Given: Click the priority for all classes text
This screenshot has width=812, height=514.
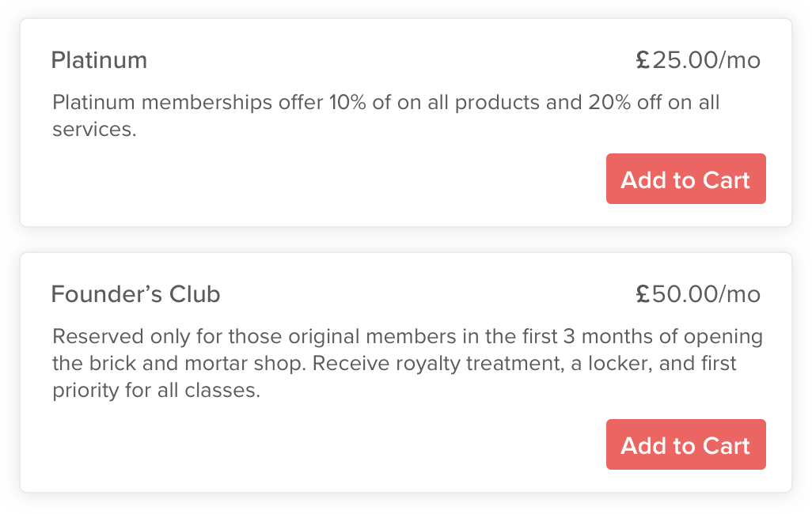Looking at the screenshot, I should (x=158, y=389).
